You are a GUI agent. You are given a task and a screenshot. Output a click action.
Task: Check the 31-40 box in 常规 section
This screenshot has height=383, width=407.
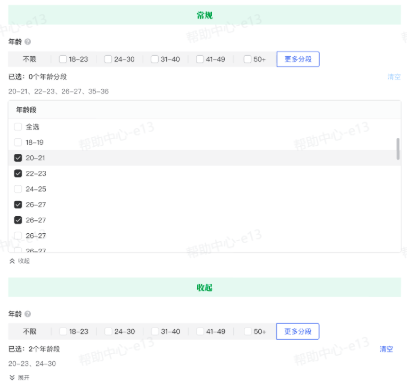pos(154,59)
